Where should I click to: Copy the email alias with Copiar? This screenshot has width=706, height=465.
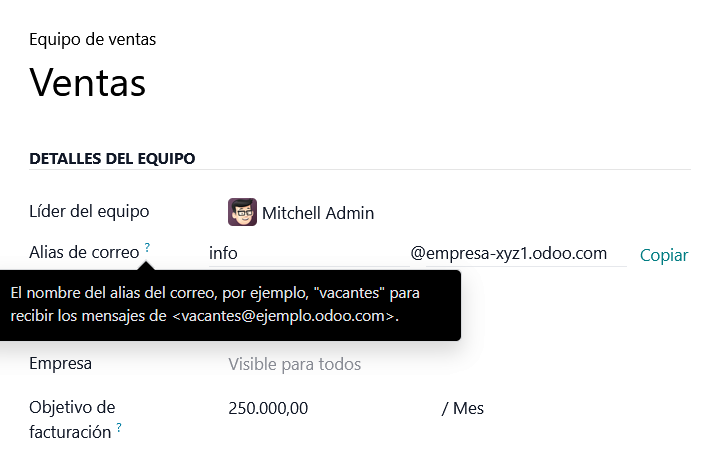point(664,255)
